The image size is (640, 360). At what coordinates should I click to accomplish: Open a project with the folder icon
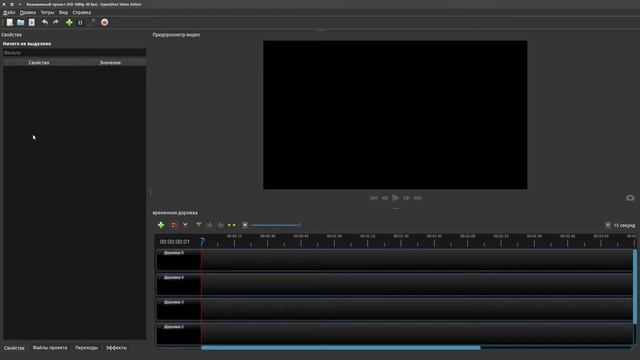coord(20,22)
